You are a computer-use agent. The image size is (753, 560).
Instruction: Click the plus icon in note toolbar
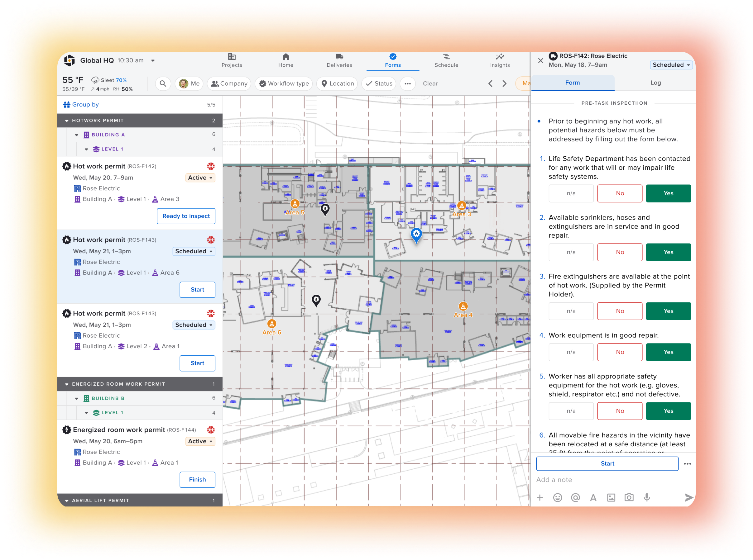click(x=540, y=497)
